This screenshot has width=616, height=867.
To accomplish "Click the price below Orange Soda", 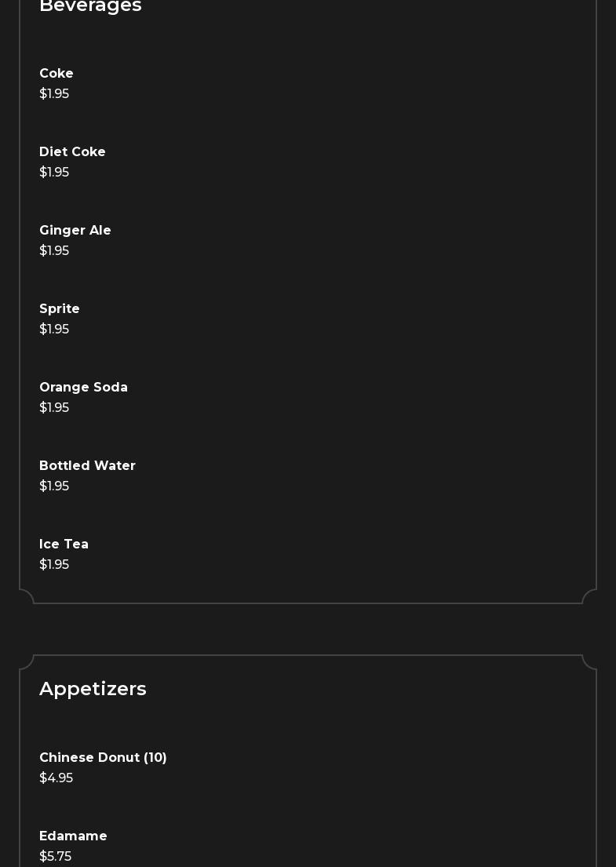I will pyautogui.click(x=54, y=408).
